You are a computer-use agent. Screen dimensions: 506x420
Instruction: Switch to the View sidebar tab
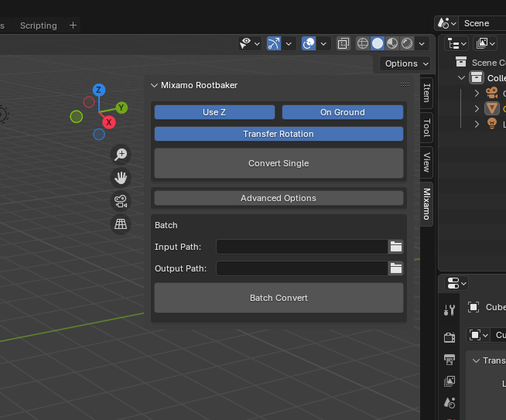click(426, 162)
